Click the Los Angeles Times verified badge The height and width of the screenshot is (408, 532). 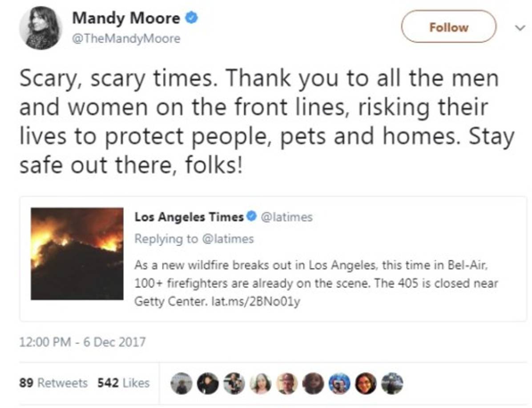pos(252,217)
